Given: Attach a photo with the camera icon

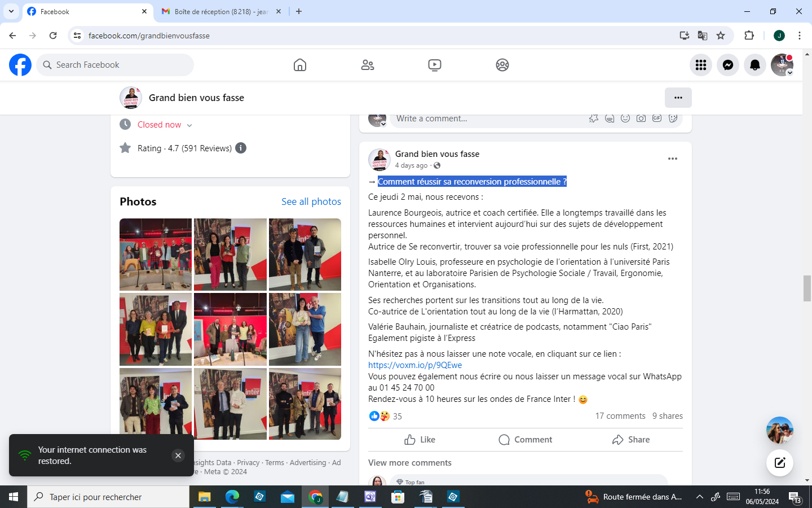Looking at the screenshot, I should point(641,119).
